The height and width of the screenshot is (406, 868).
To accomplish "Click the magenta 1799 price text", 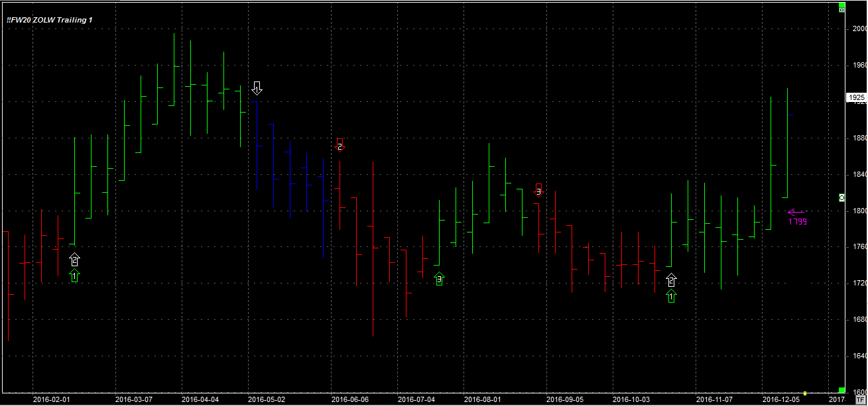I will pos(798,222).
